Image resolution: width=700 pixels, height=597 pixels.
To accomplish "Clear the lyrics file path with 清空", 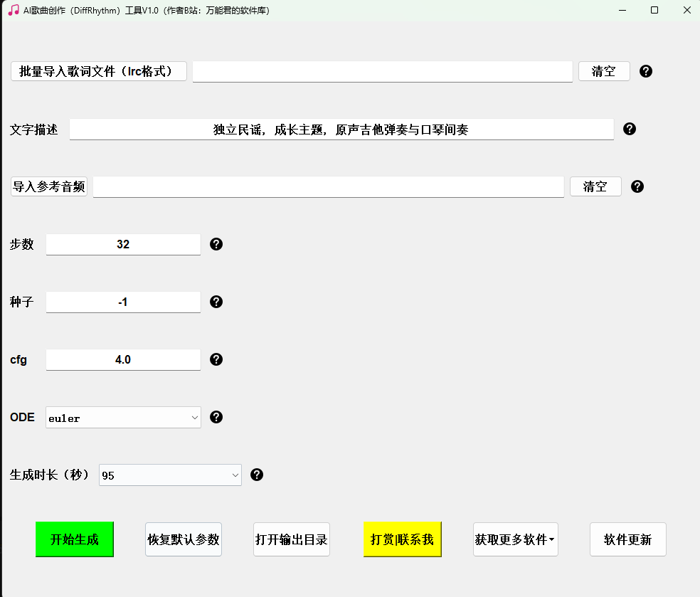I will (x=604, y=71).
